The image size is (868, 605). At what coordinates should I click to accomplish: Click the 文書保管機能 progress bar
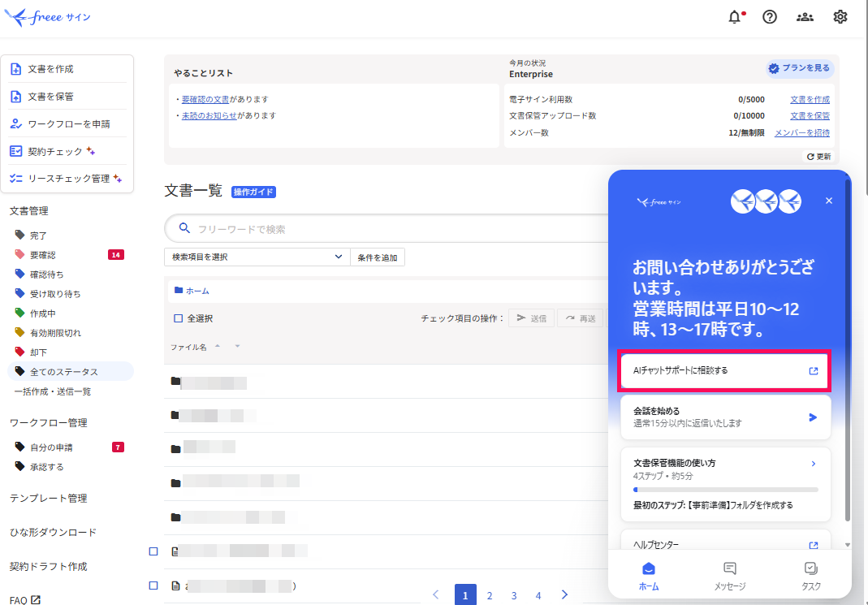click(726, 490)
